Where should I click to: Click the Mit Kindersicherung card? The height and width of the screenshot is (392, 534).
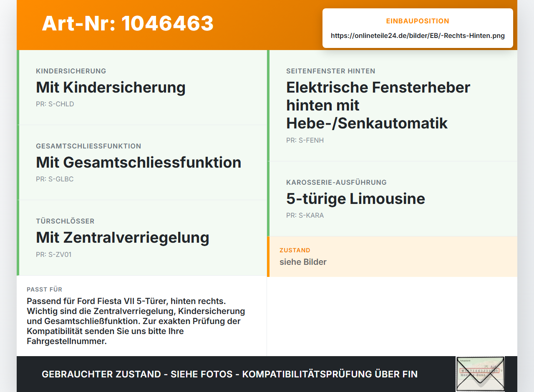point(142,88)
